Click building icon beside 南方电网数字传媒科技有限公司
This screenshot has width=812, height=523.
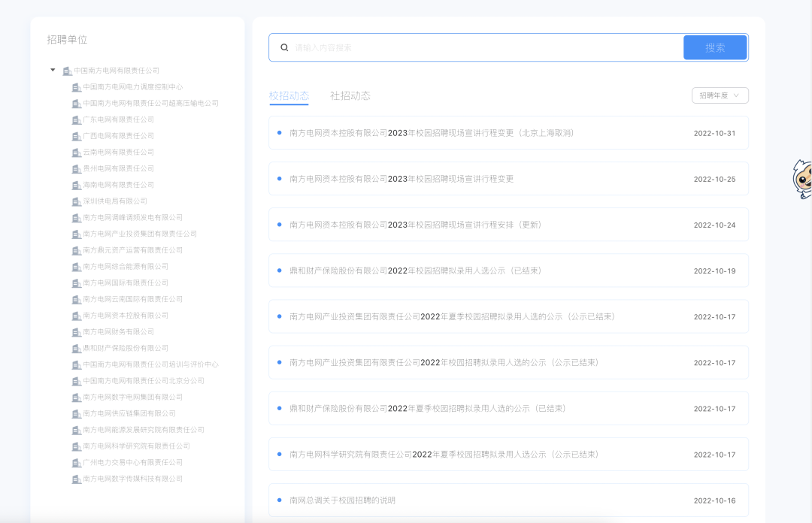(x=77, y=479)
